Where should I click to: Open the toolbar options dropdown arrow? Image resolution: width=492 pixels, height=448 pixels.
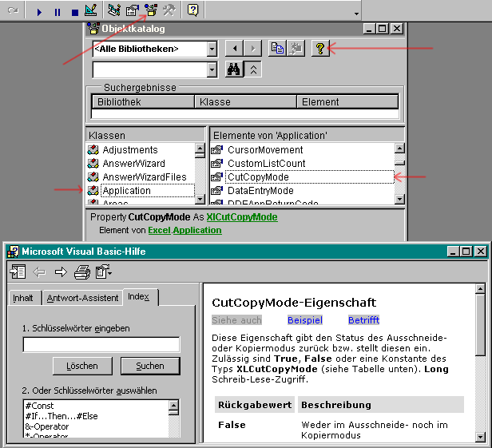(356, 14)
